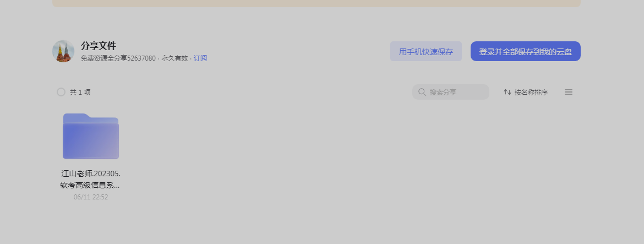Click the truncated 软考高级信息系... name line
Screen dimensions: 644x244
click(90, 185)
